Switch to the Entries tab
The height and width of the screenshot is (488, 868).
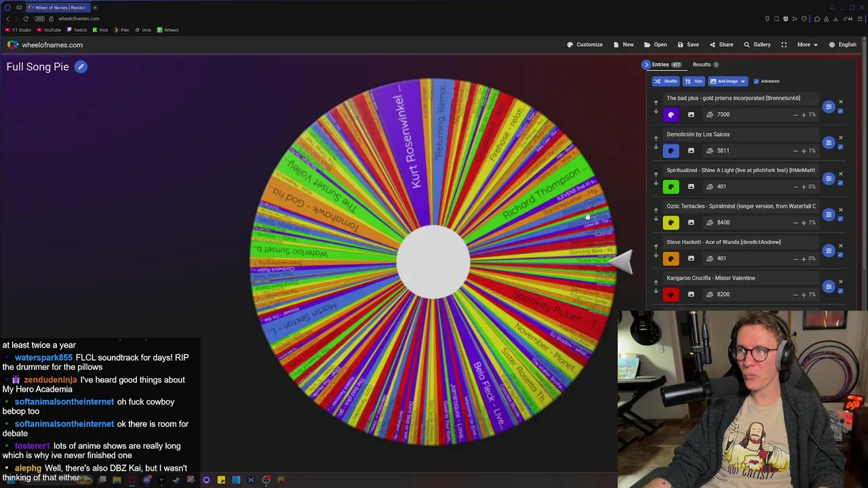coord(666,64)
